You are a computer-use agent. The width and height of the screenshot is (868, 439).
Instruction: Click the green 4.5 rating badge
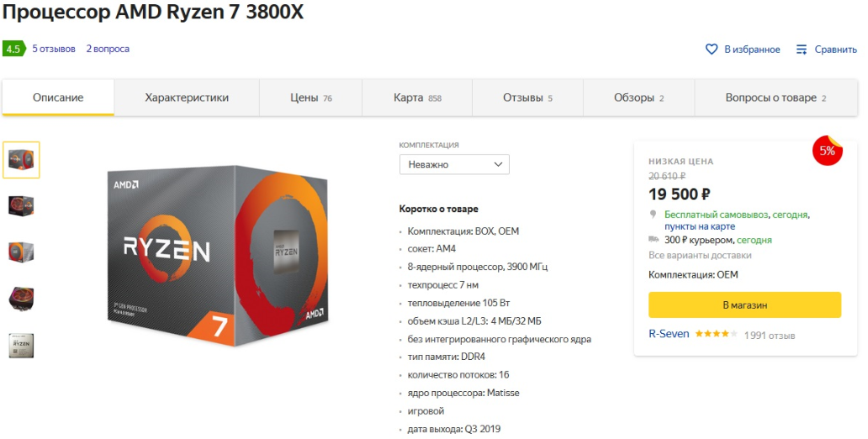click(x=13, y=49)
